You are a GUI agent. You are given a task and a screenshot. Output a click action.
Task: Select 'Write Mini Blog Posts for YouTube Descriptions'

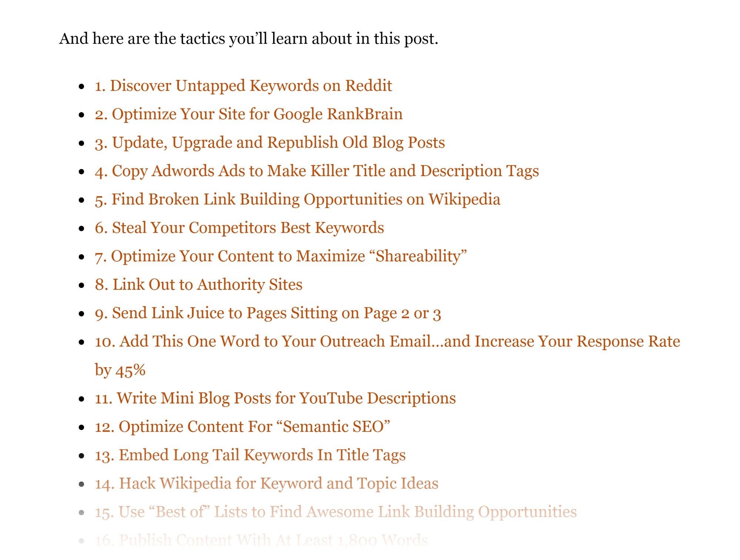coord(275,398)
